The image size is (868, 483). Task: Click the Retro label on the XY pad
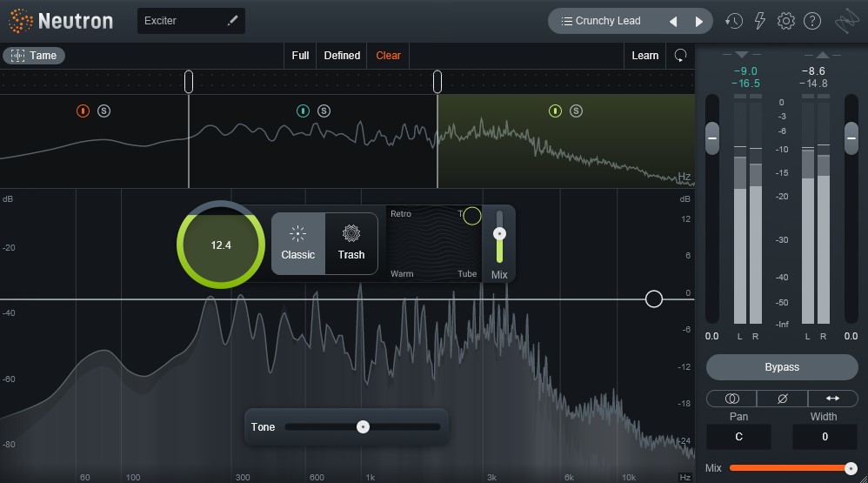click(x=401, y=214)
